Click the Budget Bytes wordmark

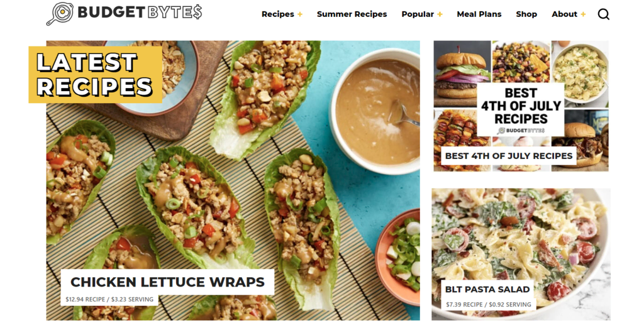(140, 13)
